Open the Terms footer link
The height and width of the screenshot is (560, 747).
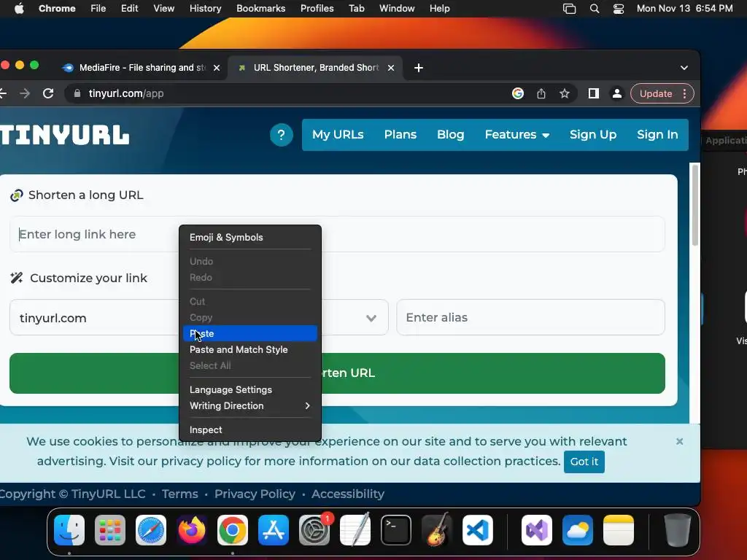(x=179, y=494)
